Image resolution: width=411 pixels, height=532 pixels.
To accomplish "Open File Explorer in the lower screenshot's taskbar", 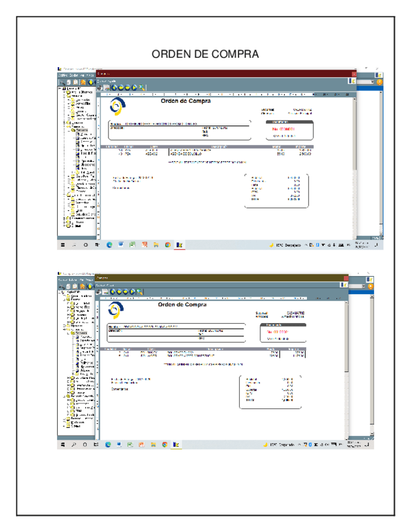I will [x=154, y=445].
